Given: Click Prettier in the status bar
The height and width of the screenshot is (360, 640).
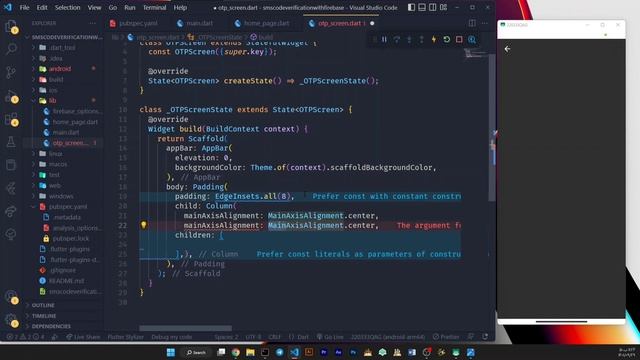Looking at the screenshot, I should (446, 337).
